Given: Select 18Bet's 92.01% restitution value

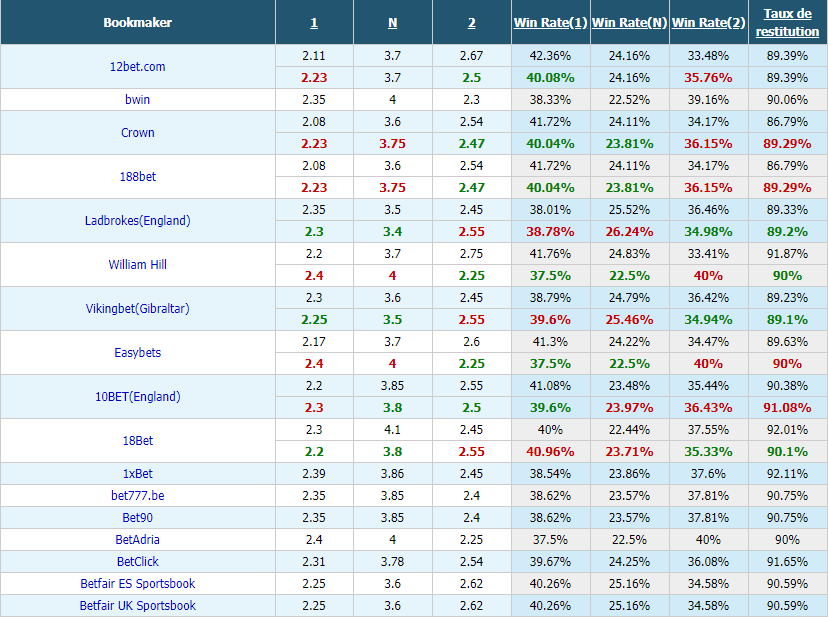Looking at the screenshot, I should click(x=787, y=429).
